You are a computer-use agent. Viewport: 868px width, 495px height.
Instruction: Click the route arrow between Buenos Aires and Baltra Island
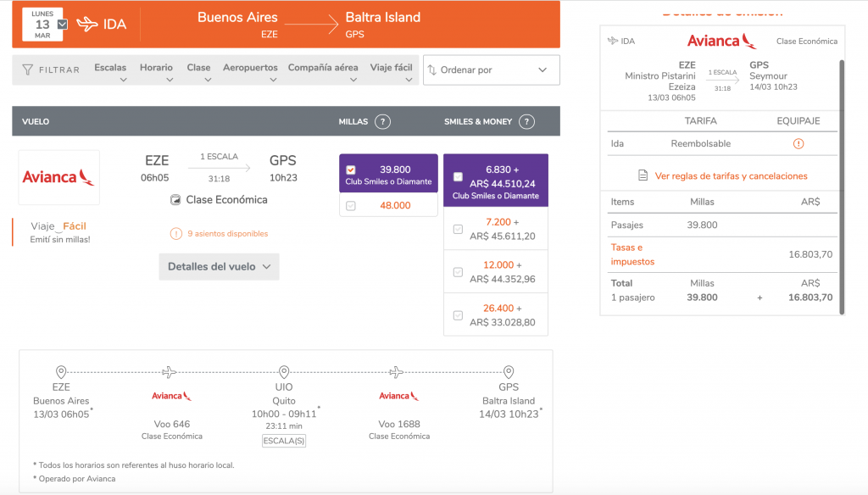pyautogui.click(x=312, y=25)
